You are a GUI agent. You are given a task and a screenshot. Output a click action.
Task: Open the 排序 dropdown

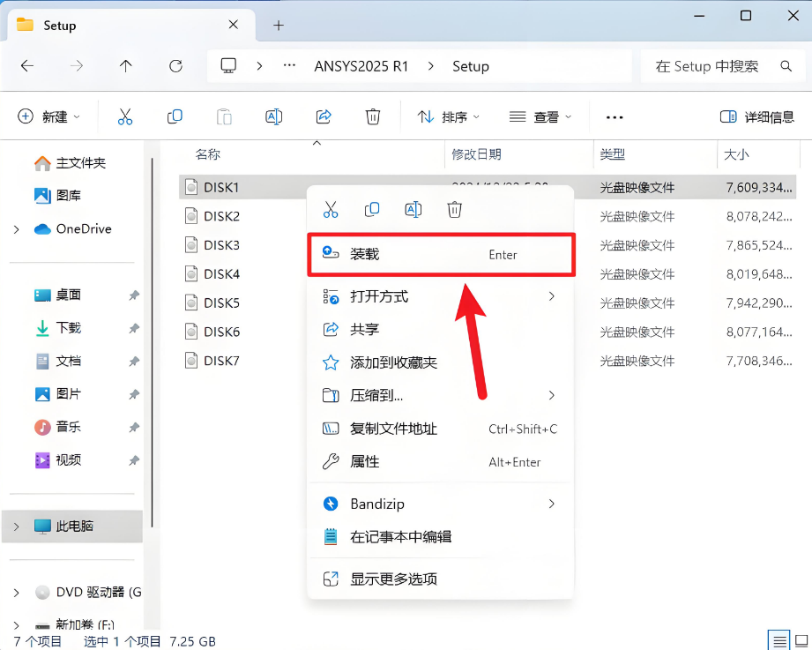449,117
